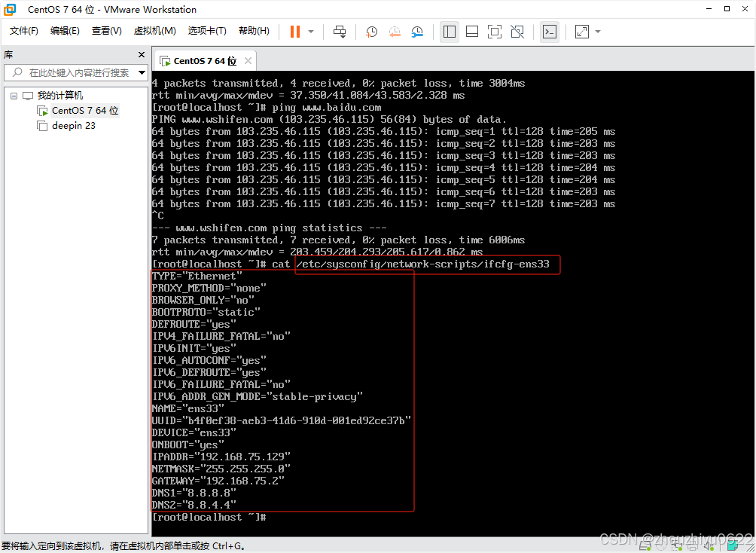Open the library search filter dropdown

pos(142,73)
